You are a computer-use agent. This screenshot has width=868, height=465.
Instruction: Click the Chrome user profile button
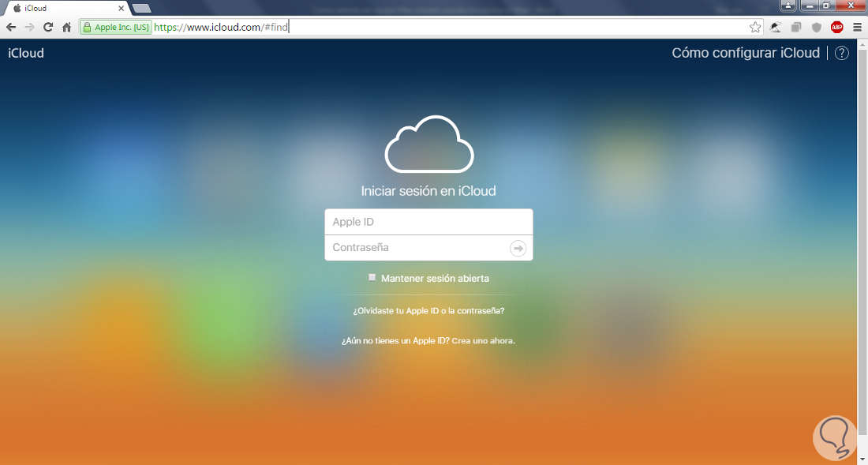(x=788, y=6)
